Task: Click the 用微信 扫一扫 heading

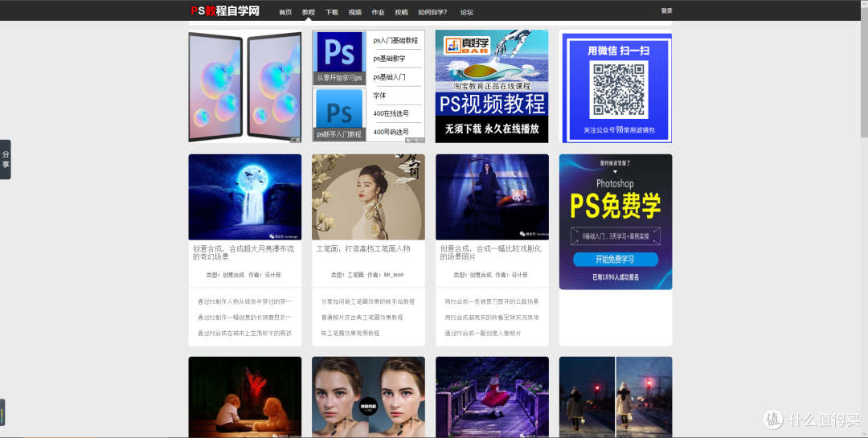Action: pos(618,51)
